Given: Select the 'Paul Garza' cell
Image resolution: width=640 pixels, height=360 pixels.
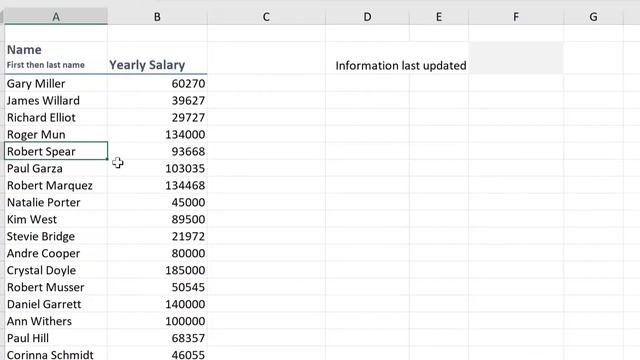Looking at the screenshot, I should (x=56, y=168).
